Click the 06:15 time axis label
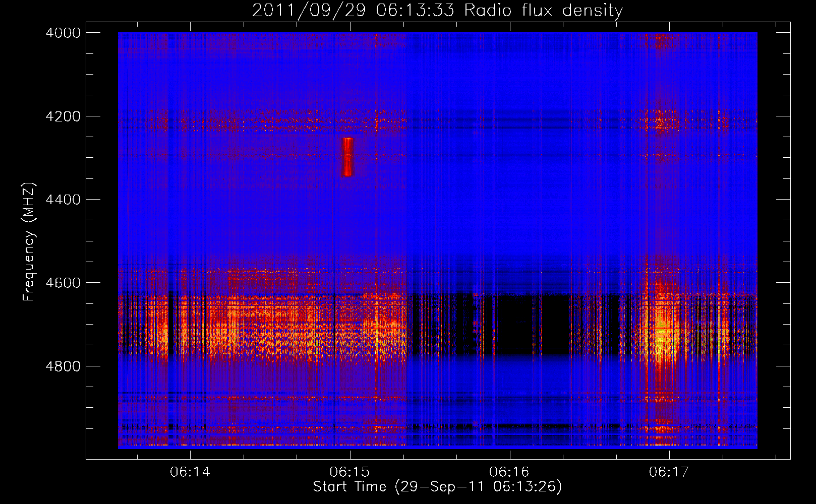816x504 pixels. point(349,472)
